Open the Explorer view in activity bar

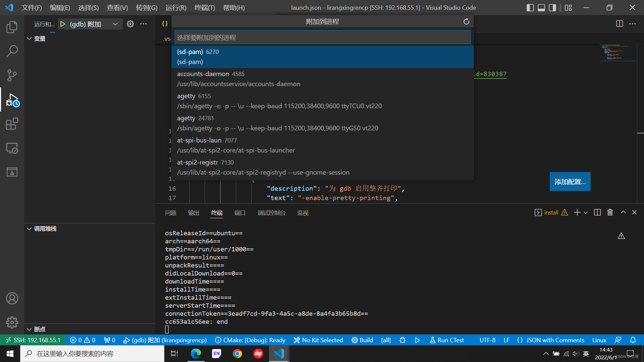[x=12, y=27]
